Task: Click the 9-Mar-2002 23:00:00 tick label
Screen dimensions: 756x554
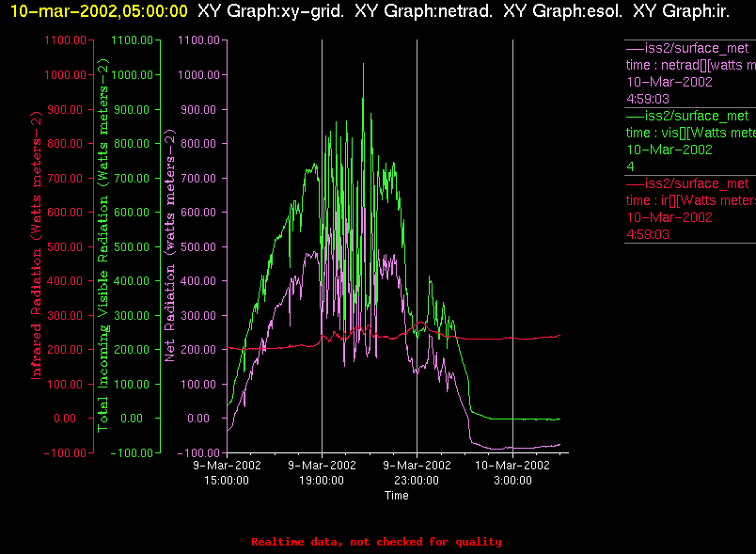Action: pyautogui.click(x=417, y=472)
